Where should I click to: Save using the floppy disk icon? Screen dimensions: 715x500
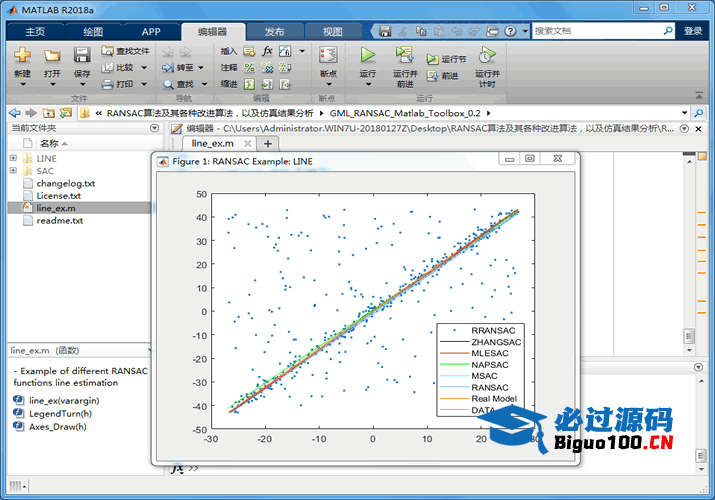pos(82,55)
